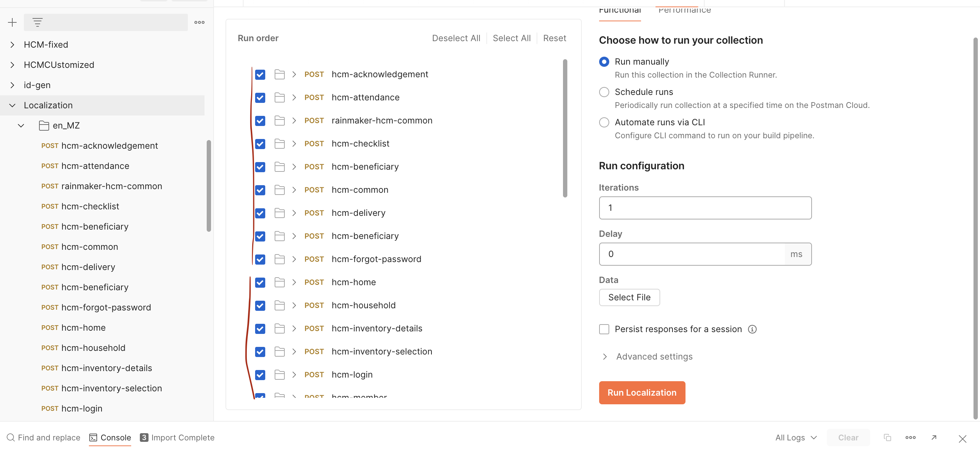Open console three-dots more options

pos(910,438)
